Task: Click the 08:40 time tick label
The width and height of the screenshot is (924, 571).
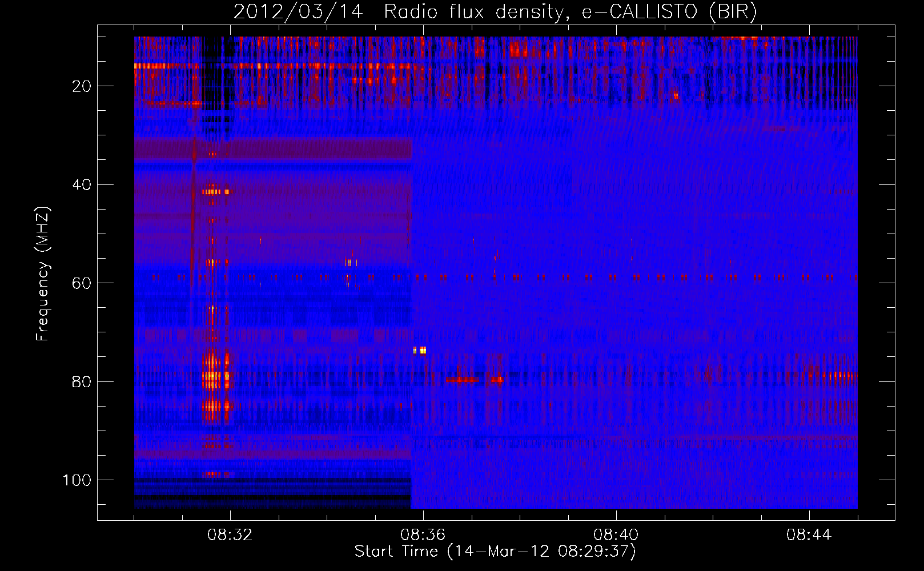Action: (x=616, y=535)
